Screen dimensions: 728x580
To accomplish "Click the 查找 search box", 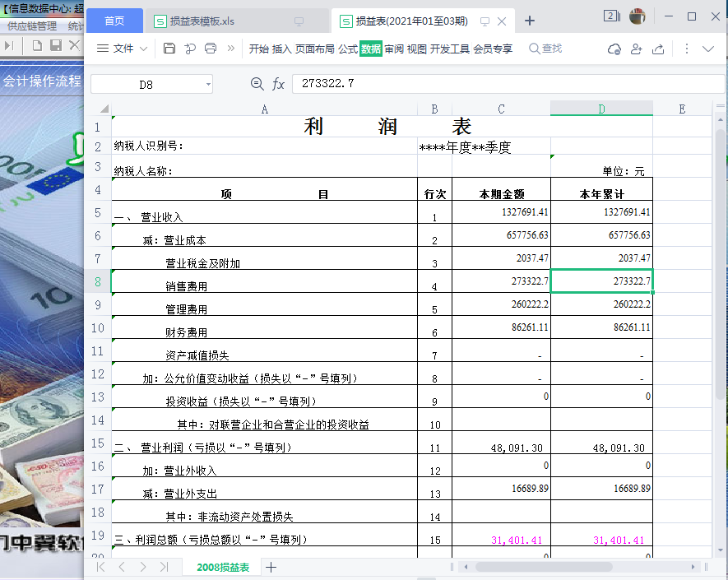I will [x=545, y=49].
